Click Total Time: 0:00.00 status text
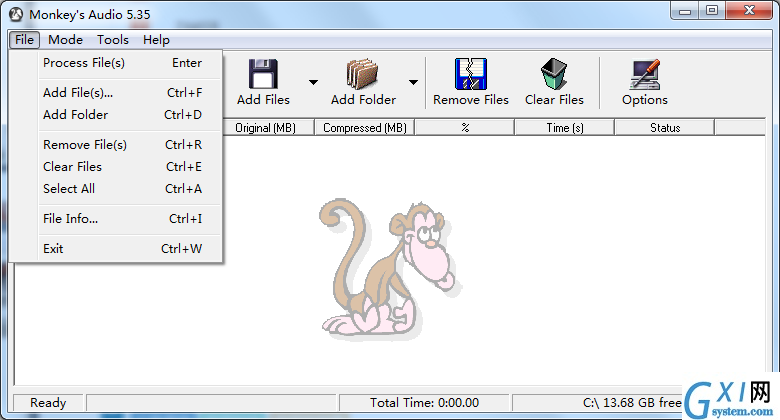The image size is (780, 420). click(x=424, y=403)
